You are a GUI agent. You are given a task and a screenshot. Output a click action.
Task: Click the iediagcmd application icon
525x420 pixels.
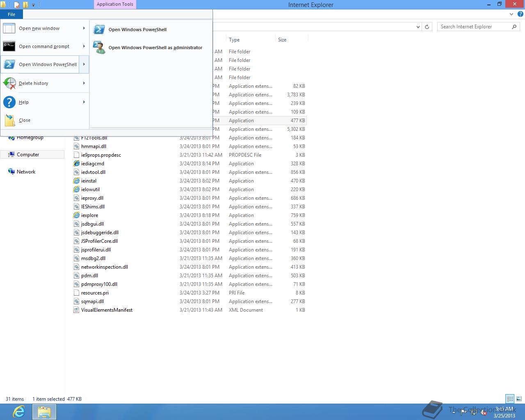pos(76,164)
